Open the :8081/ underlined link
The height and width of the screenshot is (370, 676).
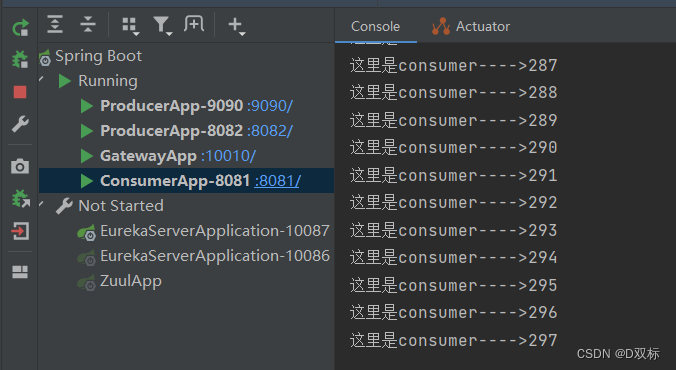tap(278, 181)
